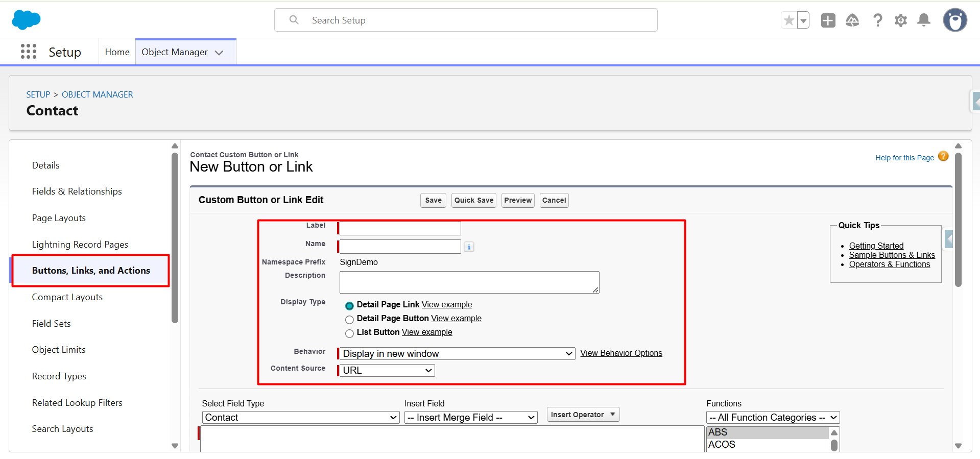Click the Quick Save button
The height and width of the screenshot is (459, 980).
click(473, 200)
